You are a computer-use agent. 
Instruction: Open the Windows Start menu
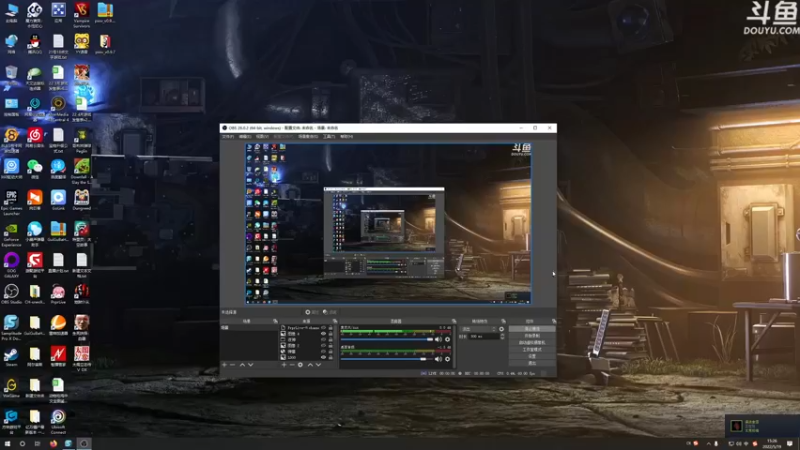click(x=7, y=444)
